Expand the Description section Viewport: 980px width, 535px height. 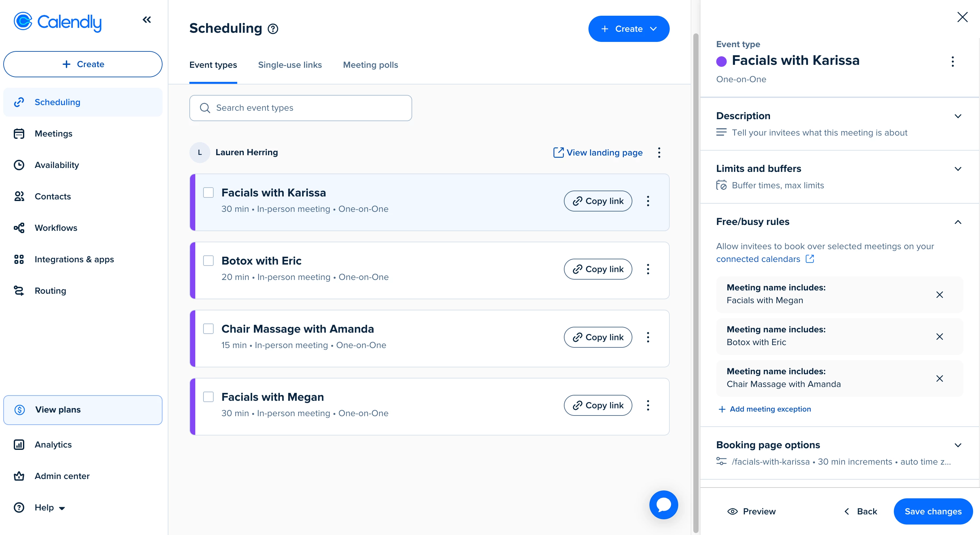(x=957, y=116)
